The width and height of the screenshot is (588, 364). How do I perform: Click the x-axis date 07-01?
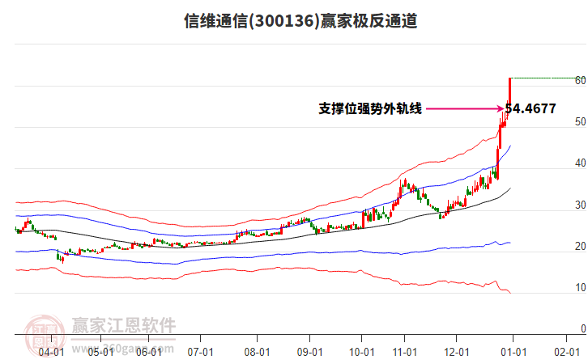pos(200,352)
